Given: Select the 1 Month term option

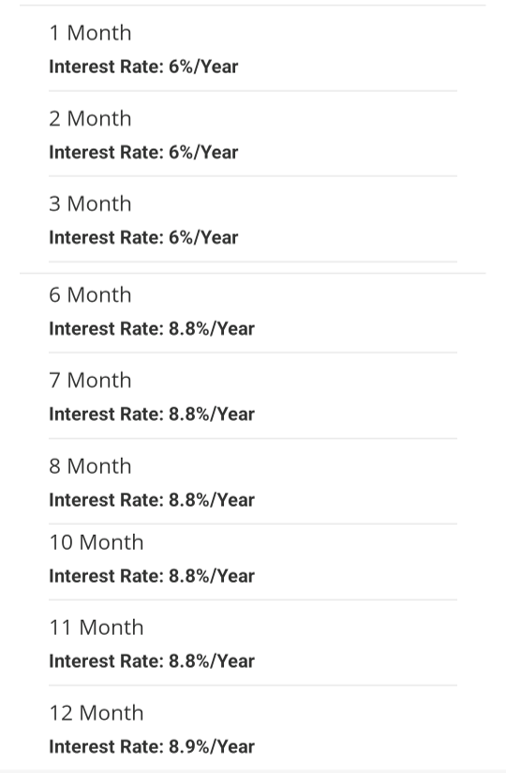Looking at the screenshot, I should click(x=253, y=48).
